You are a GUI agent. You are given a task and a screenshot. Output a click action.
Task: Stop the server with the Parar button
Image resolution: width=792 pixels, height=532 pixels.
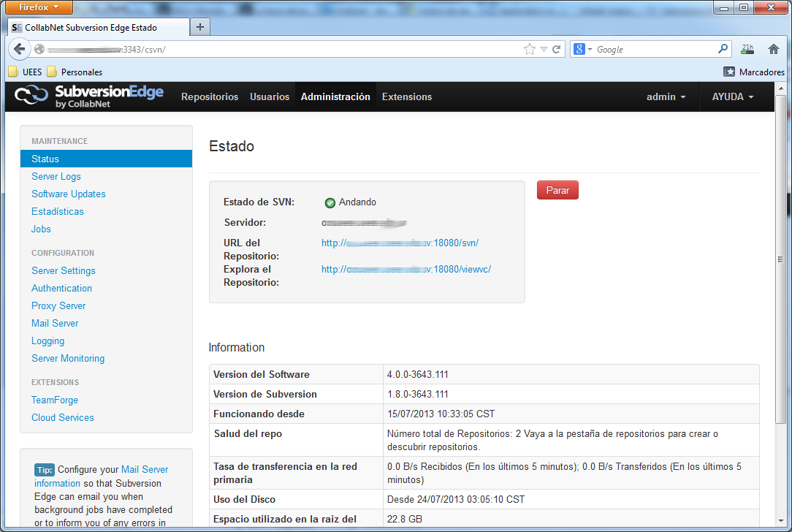[x=557, y=190]
